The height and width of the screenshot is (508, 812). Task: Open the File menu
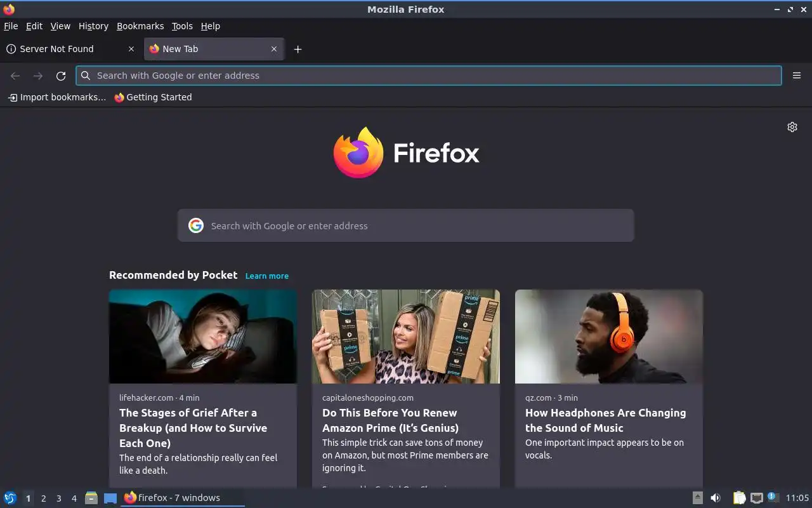[11, 26]
